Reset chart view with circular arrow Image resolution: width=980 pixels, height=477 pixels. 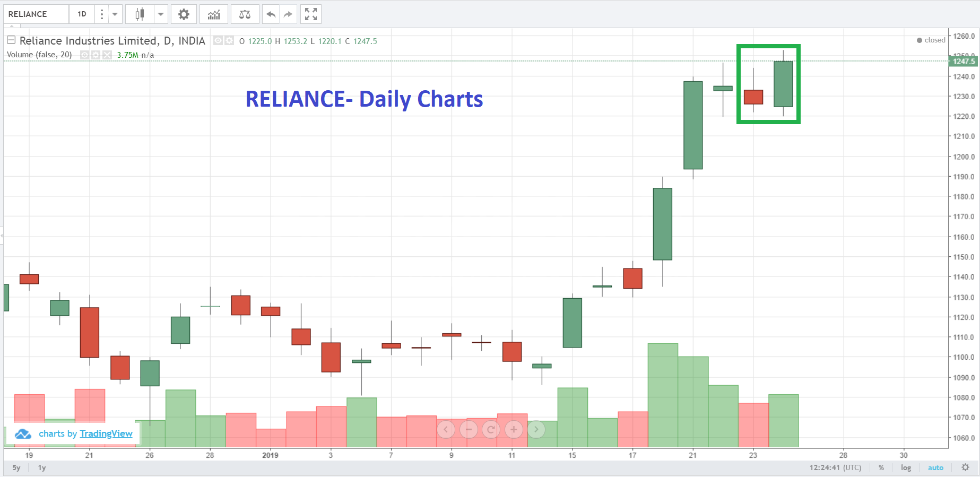[x=491, y=429]
